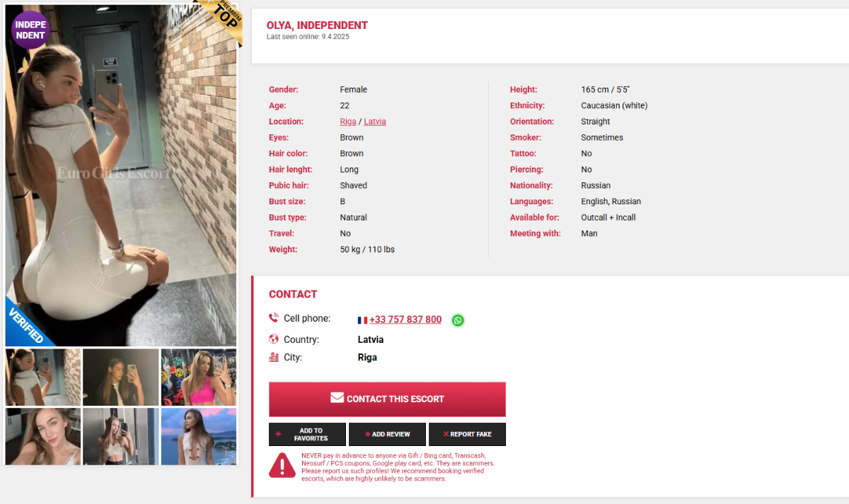Open the green WhatsApp icon beside phone number
The image size is (849, 504).
point(458,320)
